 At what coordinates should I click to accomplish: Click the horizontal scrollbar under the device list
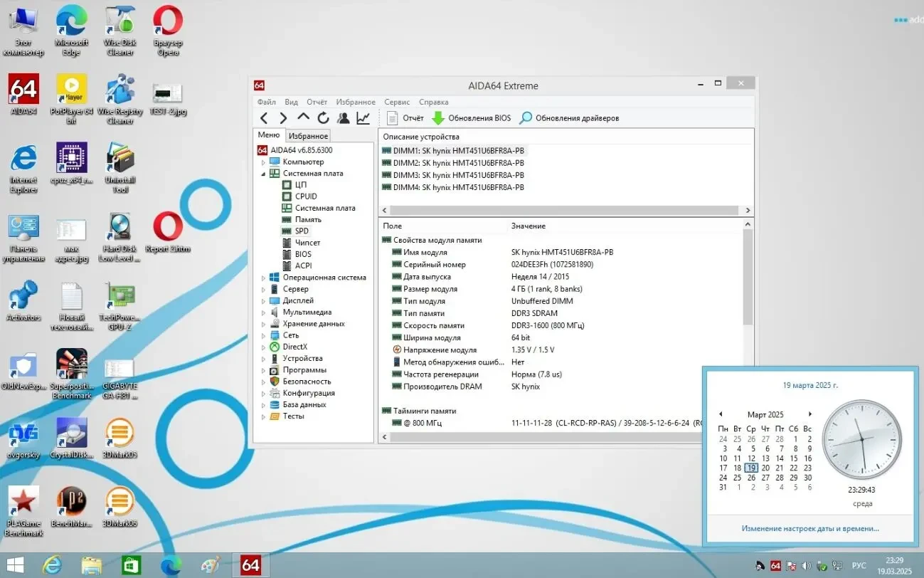(x=565, y=211)
